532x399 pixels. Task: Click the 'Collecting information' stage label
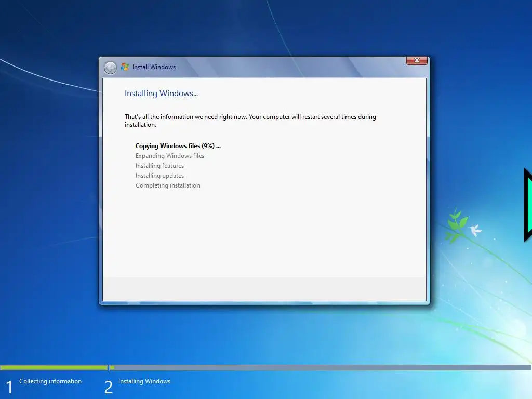click(50, 381)
